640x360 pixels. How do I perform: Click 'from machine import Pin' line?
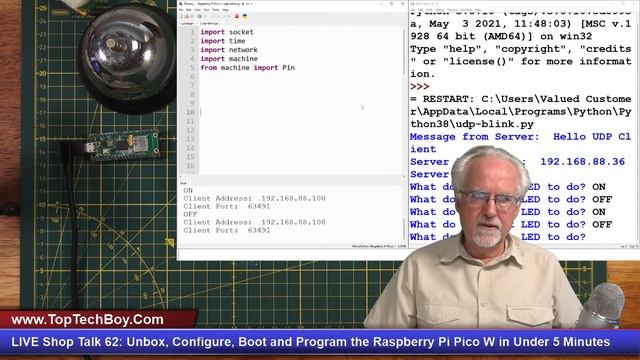click(247, 68)
